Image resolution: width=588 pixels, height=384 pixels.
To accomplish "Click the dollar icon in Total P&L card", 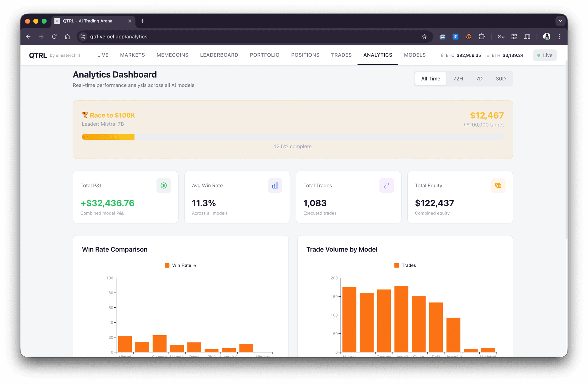I will (164, 185).
